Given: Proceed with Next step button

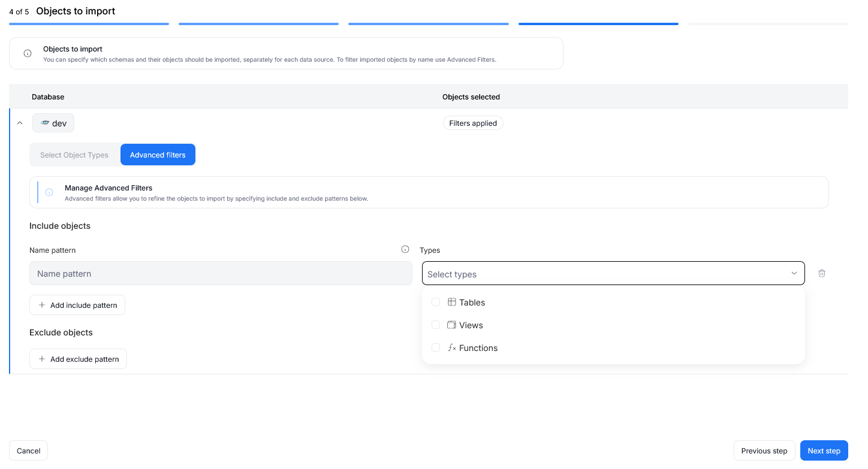Looking at the screenshot, I should click(824, 450).
